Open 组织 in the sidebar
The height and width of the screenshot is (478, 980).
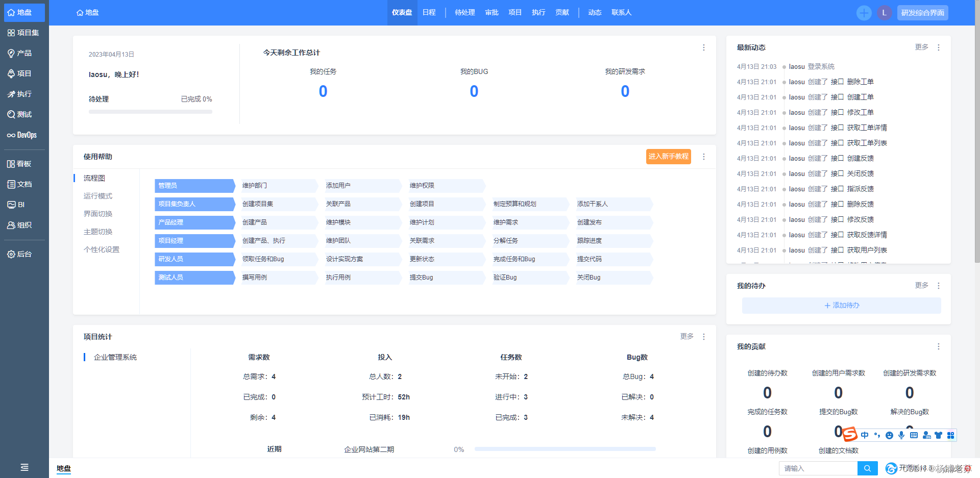coord(24,225)
